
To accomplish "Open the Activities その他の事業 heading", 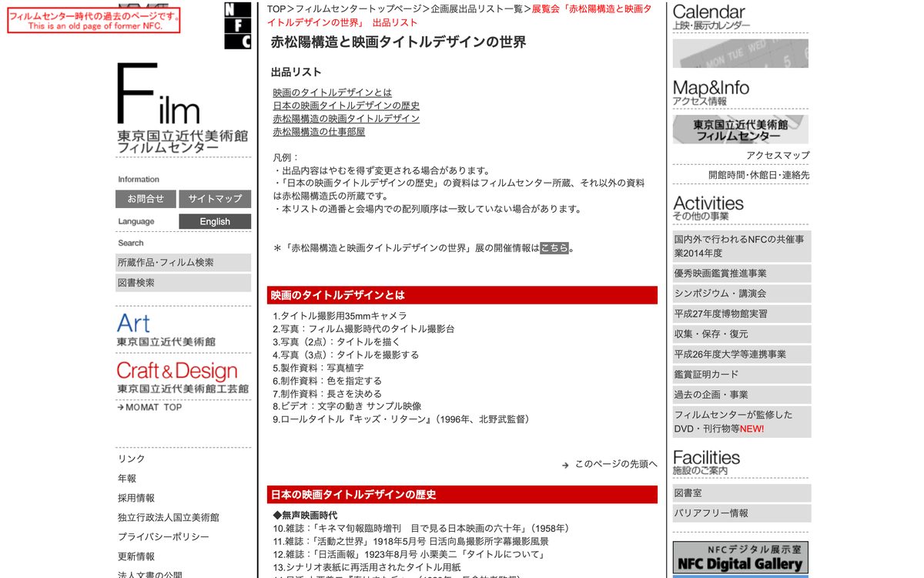I will pyautogui.click(x=708, y=208).
